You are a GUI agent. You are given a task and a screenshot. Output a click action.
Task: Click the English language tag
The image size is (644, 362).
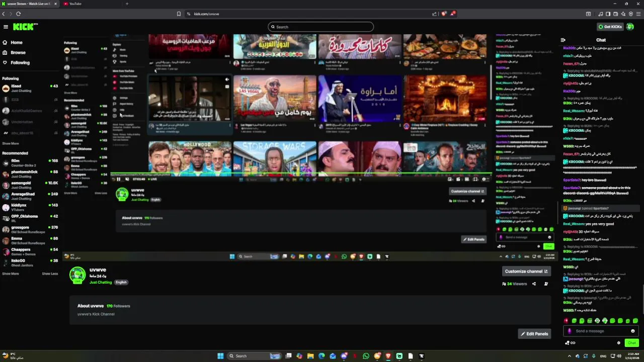(121, 283)
